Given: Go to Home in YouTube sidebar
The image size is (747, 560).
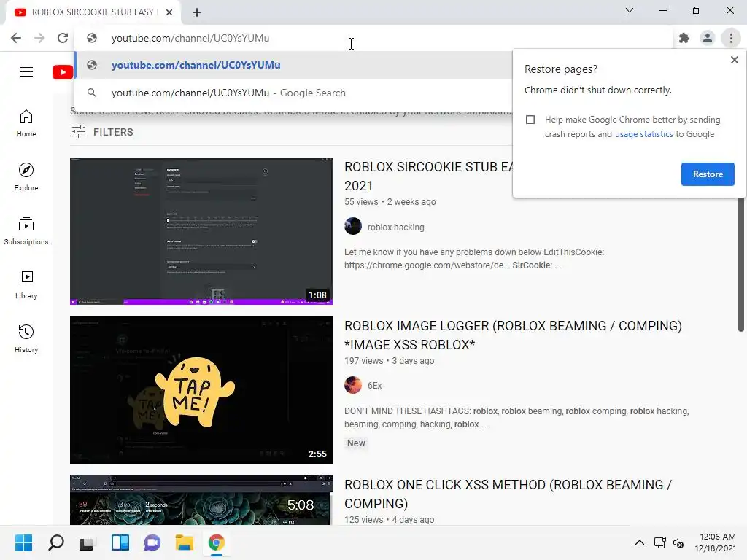Looking at the screenshot, I should pyautogui.click(x=26, y=123).
